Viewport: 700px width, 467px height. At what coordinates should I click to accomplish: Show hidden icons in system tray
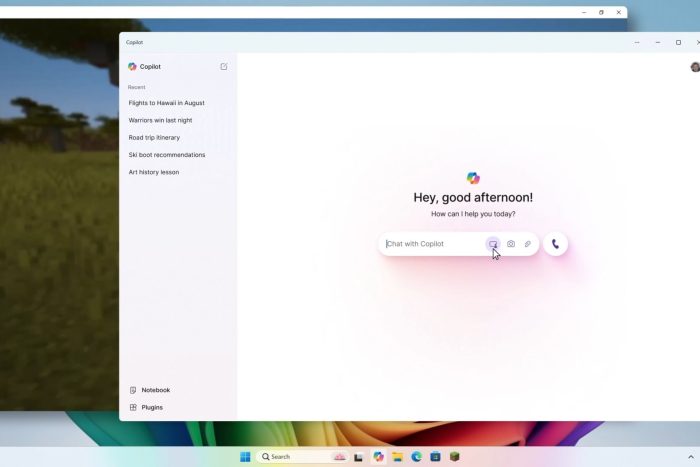coord(691,457)
